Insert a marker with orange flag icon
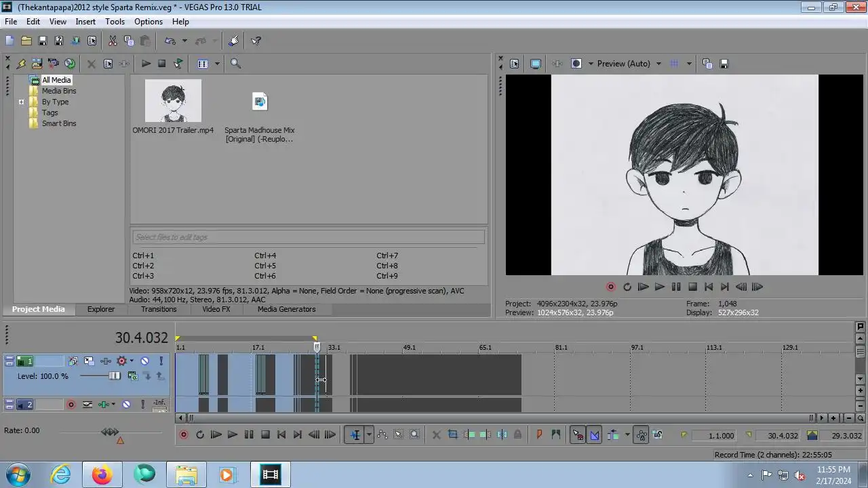Screen dimensions: 868x488 (539, 435)
